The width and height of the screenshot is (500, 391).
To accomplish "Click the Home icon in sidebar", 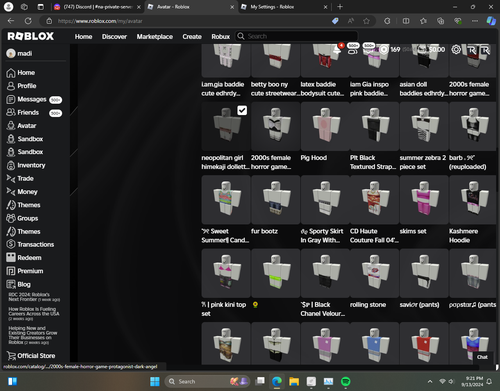I will pyautogui.click(x=11, y=73).
